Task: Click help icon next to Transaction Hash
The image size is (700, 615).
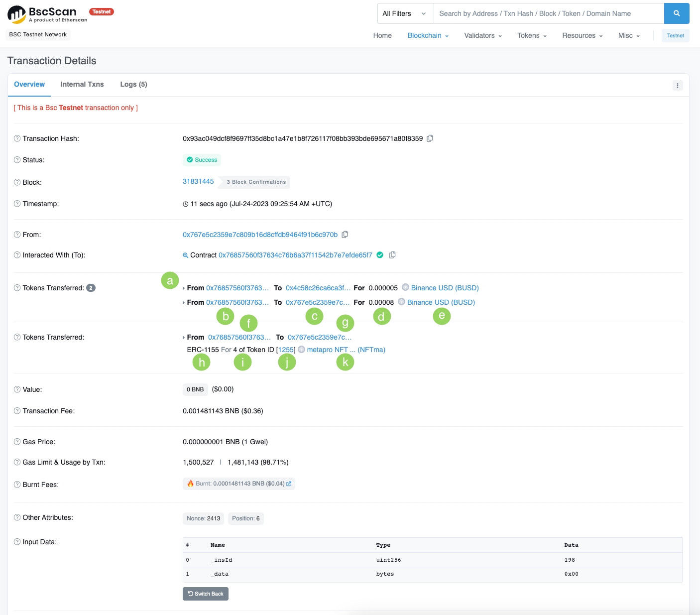Action: [x=17, y=138]
